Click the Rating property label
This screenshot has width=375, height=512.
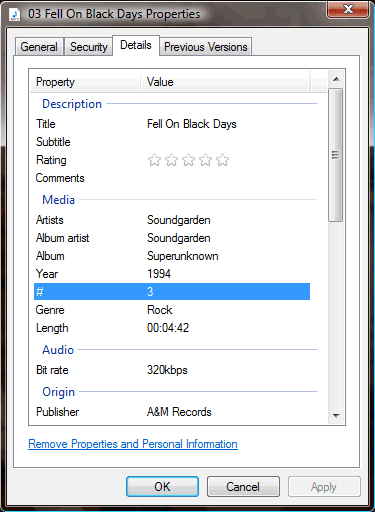tap(51, 160)
